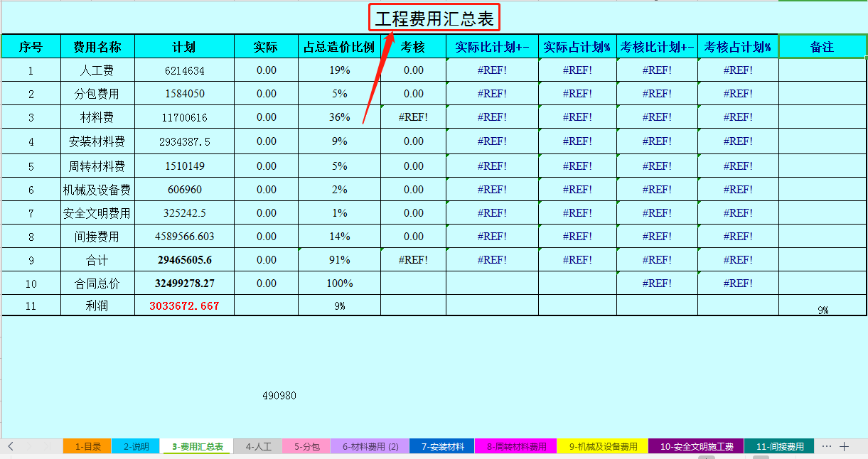The height and width of the screenshot is (459, 868).
Task: Select the title box 工程费用汇总表
Action: [434, 16]
